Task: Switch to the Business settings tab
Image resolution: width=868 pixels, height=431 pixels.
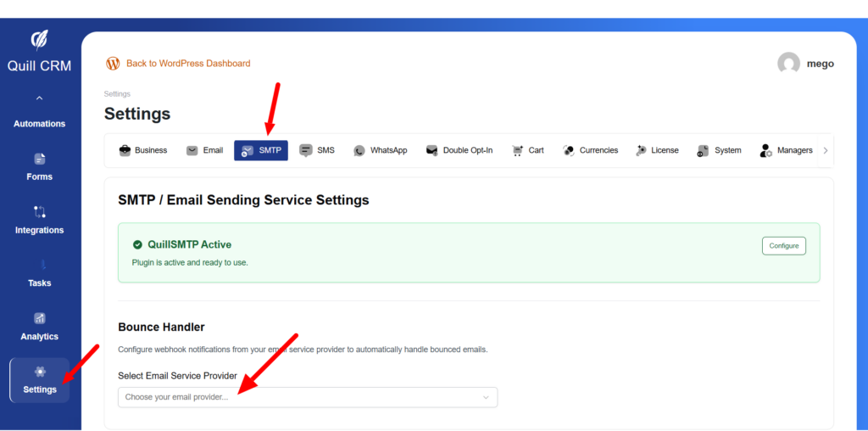Action: pyautogui.click(x=142, y=150)
